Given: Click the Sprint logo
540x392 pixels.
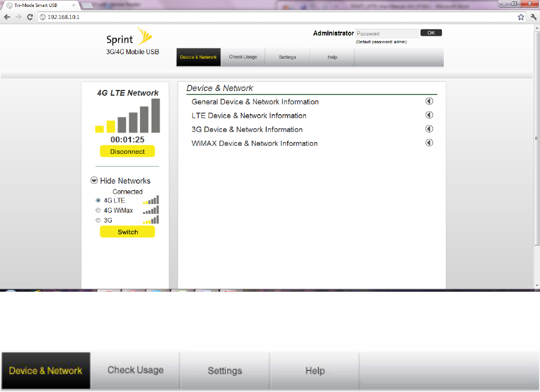Looking at the screenshot, I should pos(129,37).
